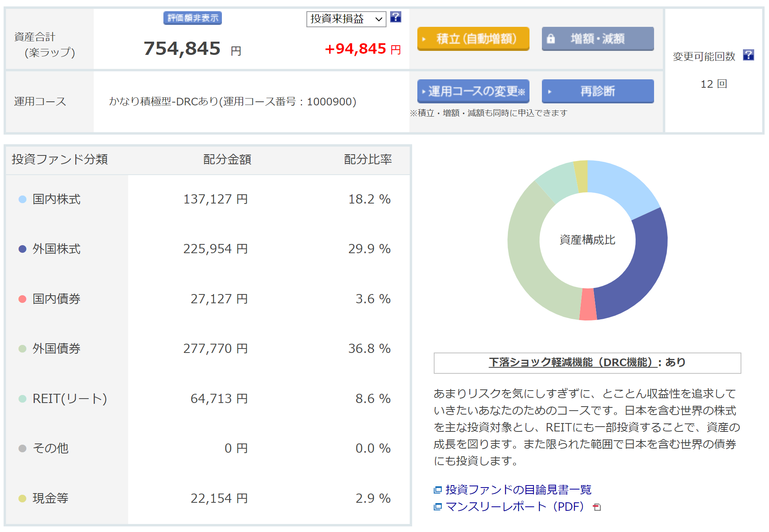Click the 配分比率 column header
Image resolution: width=769 pixels, height=532 pixels.
pos(368,159)
